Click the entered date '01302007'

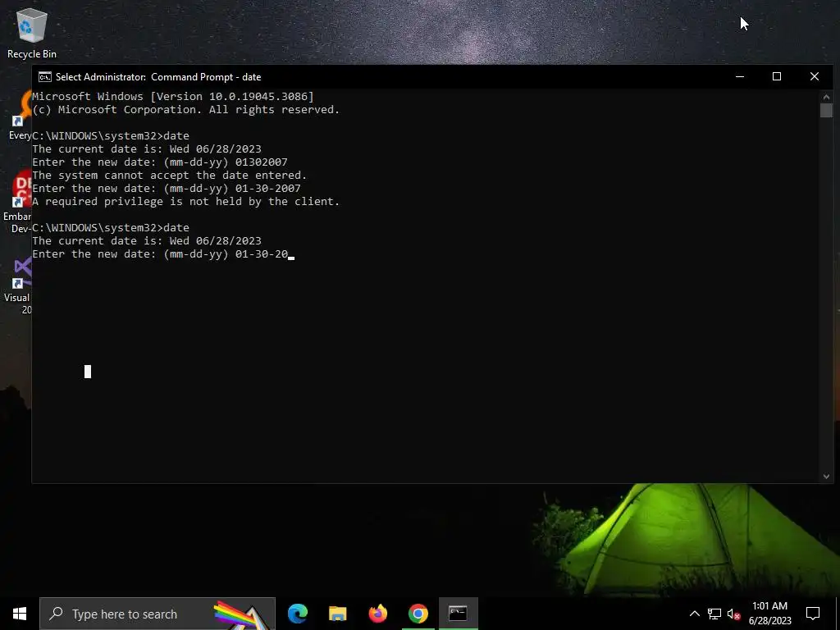[262, 162]
